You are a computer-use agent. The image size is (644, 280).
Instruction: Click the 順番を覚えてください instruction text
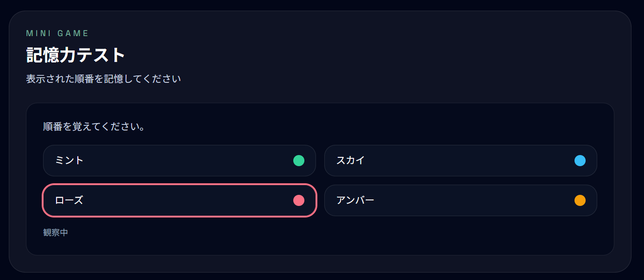pos(94,126)
